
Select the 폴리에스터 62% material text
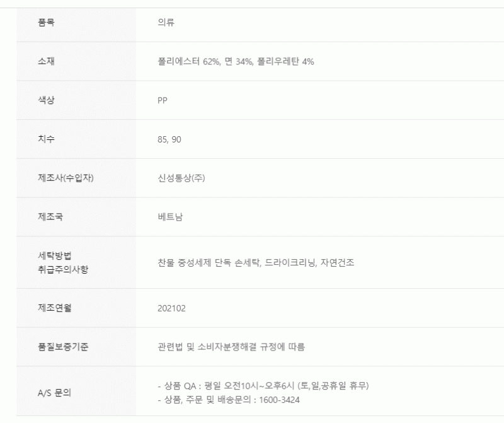[x=189, y=61]
